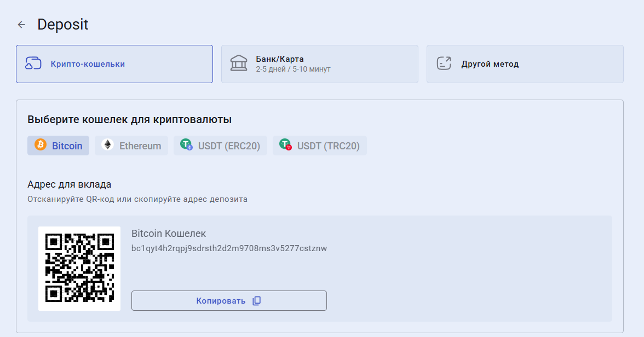
Task: Select USDT (TRC20) as deposit currency
Action: pos(319,145)
